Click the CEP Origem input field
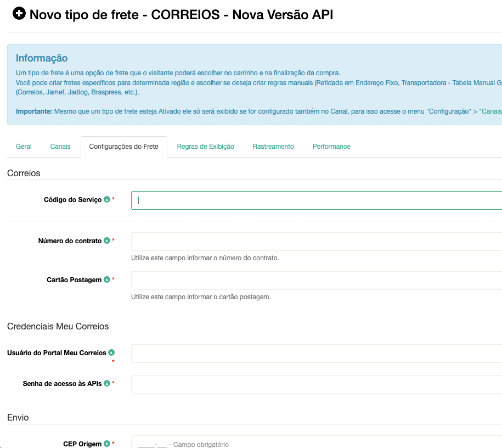This screenshot has width=502, height=448. (x=317, y=442)
